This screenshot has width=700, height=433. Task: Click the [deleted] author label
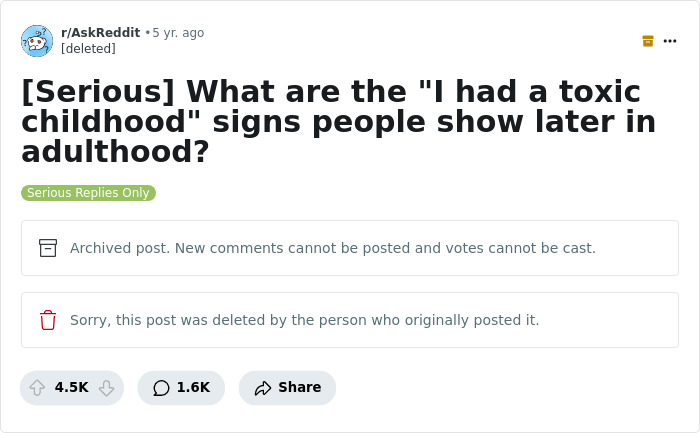point(88,49)
